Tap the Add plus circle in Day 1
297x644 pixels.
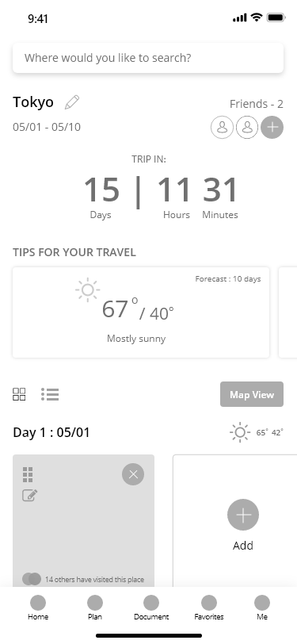(243, 515)
